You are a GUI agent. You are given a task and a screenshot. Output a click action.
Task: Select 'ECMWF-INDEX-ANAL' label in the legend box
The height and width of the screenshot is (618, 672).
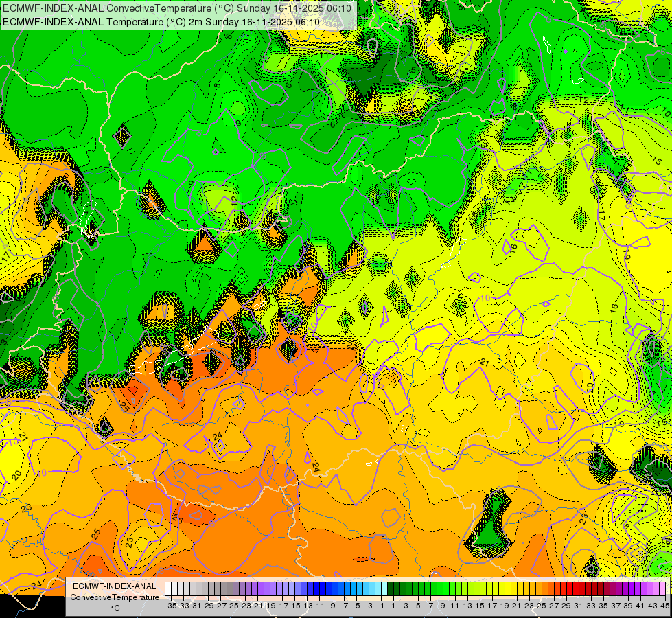[115, 586]
